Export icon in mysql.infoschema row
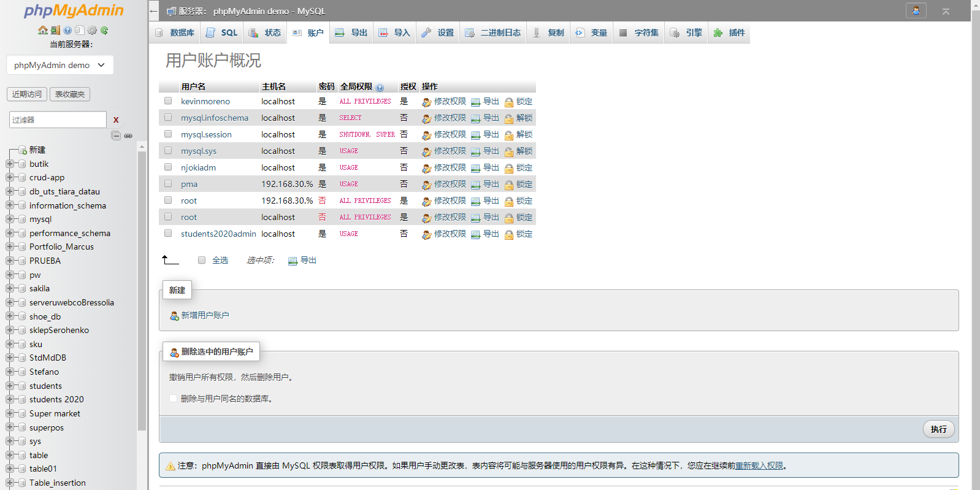The width and height of the screenshot is (980, 490). pos(476,118)
